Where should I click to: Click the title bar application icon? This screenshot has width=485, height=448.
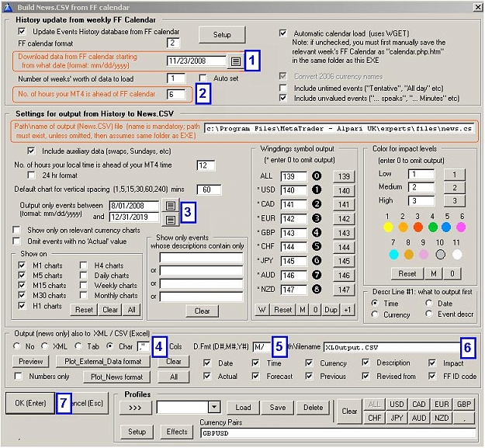tap(8, 7)
